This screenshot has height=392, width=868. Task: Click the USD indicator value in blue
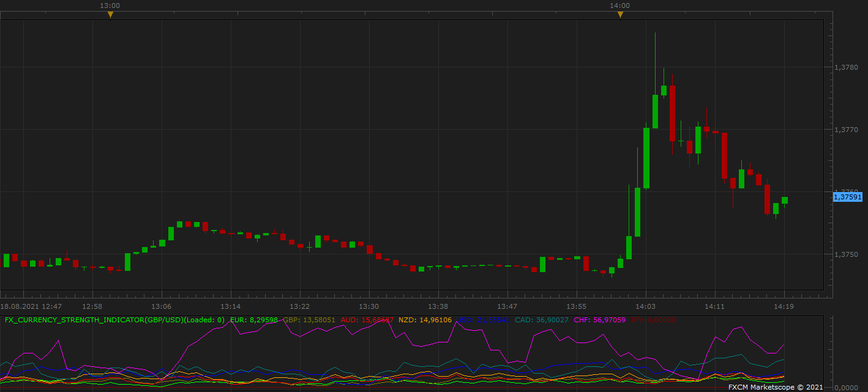click(483, 319)
